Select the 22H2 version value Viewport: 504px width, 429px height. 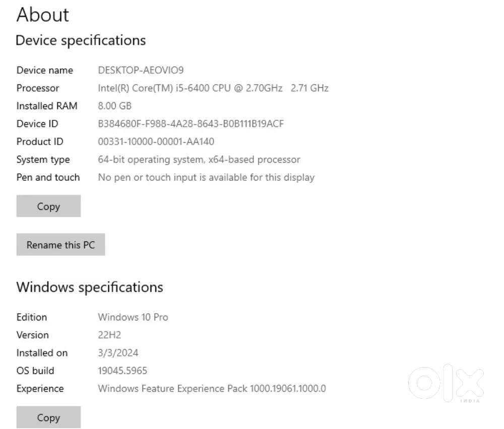coord(109,335)
